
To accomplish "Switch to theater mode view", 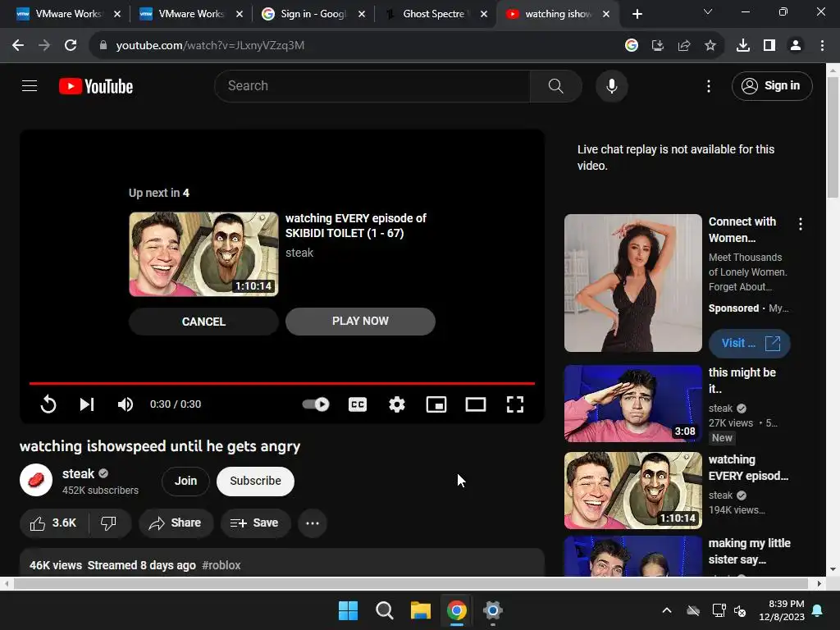I will coord(475,404).
